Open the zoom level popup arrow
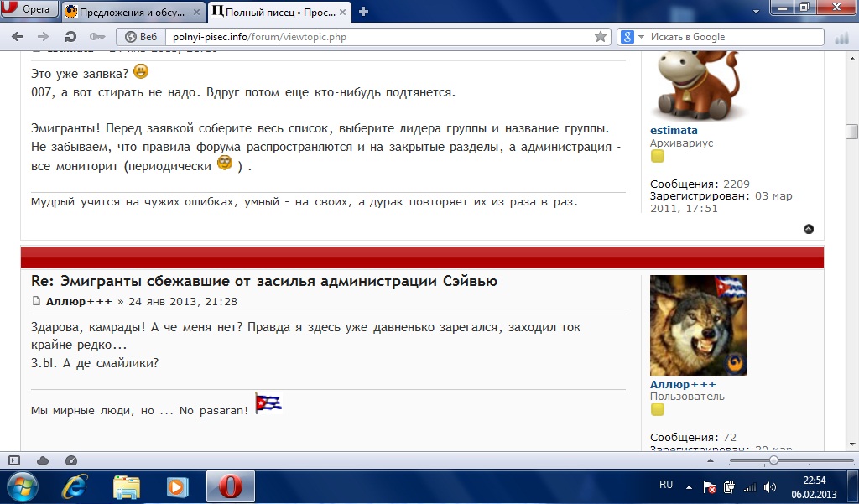 click(x=711, y=460)
